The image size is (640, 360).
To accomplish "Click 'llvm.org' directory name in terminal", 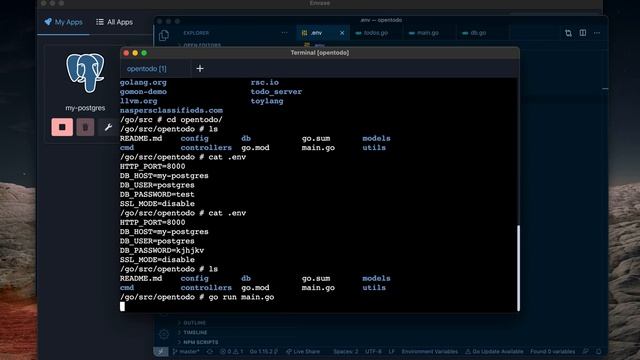I will pos(138,101).
